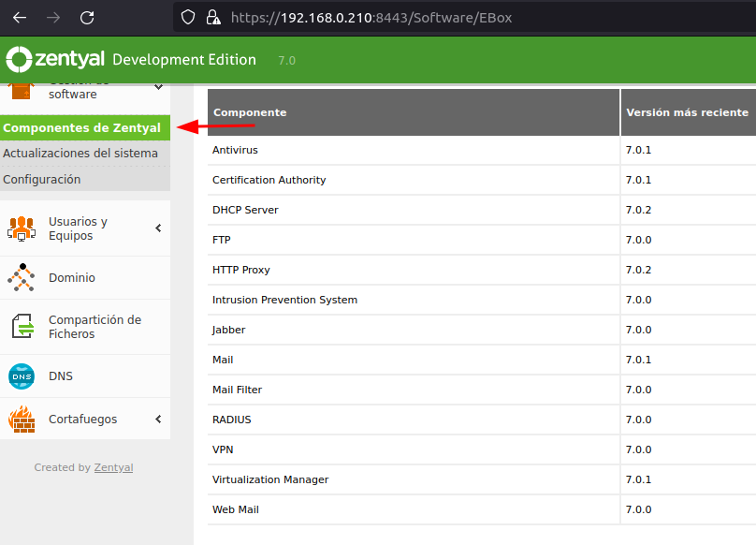Click the Versión más reciente column header
The width and height of the screenshot is (756, 545).
689,112
